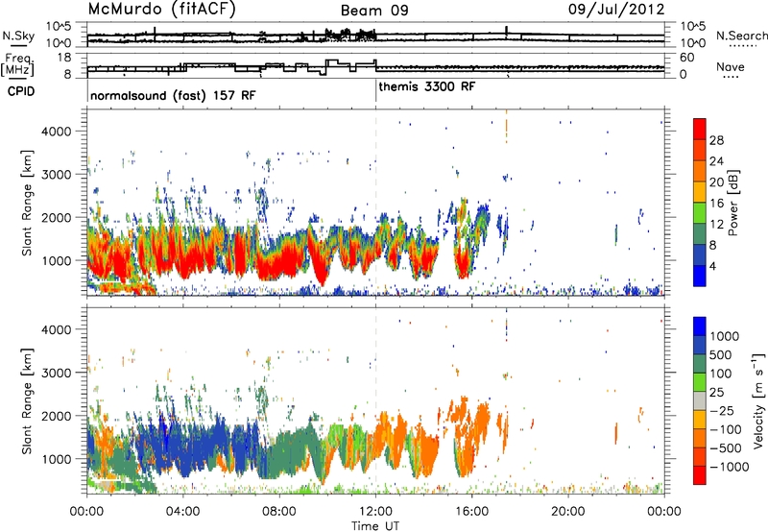The image size is (768, 532).
Task: Click the velocity colorbar value '-1000'
Action: 730,467
